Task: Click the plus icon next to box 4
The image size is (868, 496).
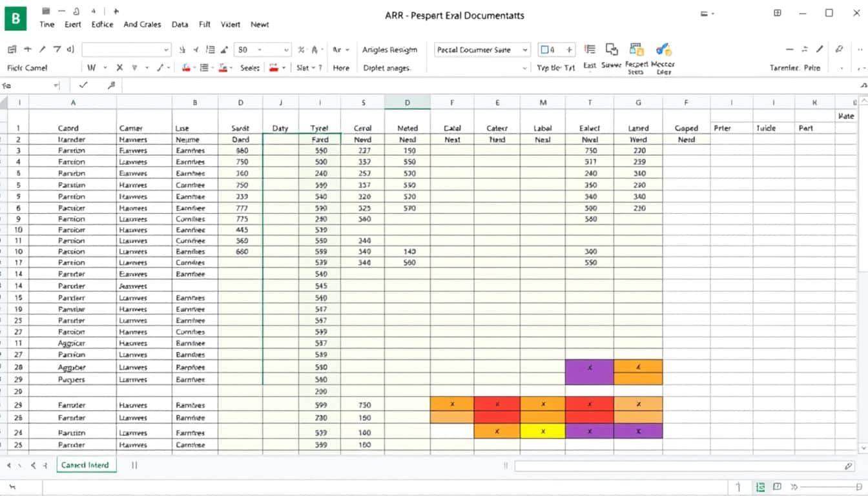Action: pos(570,49)
